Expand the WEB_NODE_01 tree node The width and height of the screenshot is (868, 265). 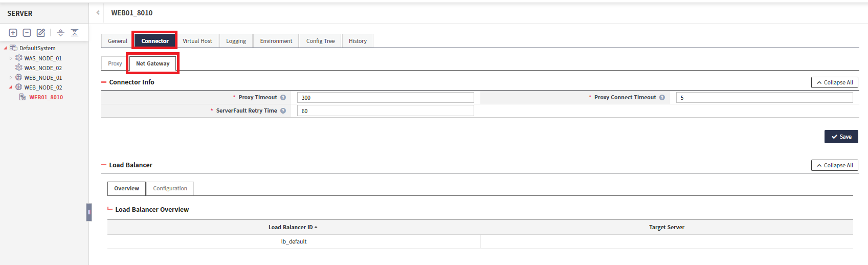11,78
